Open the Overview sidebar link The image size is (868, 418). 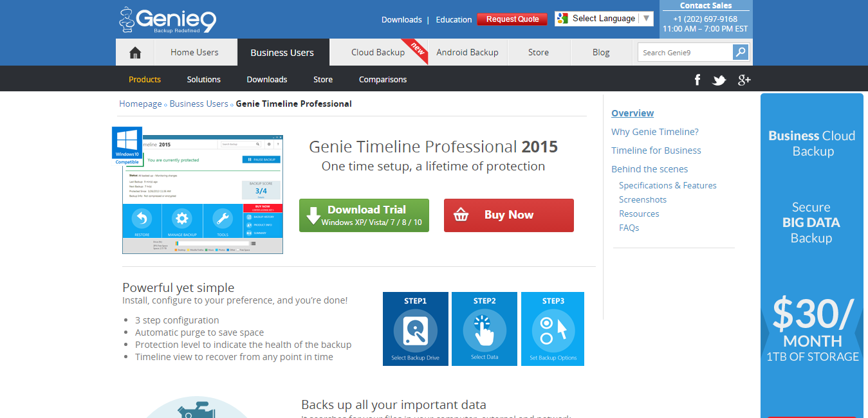click(633, 113)
